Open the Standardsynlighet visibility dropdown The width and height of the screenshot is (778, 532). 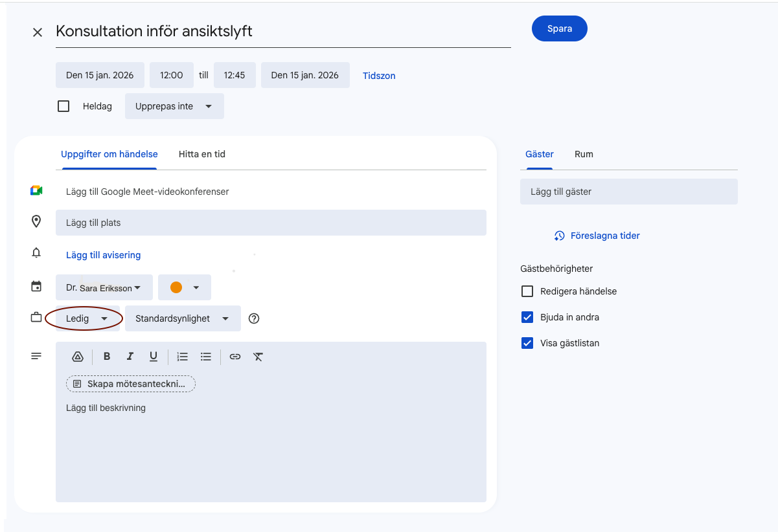(x=182, y=318)
